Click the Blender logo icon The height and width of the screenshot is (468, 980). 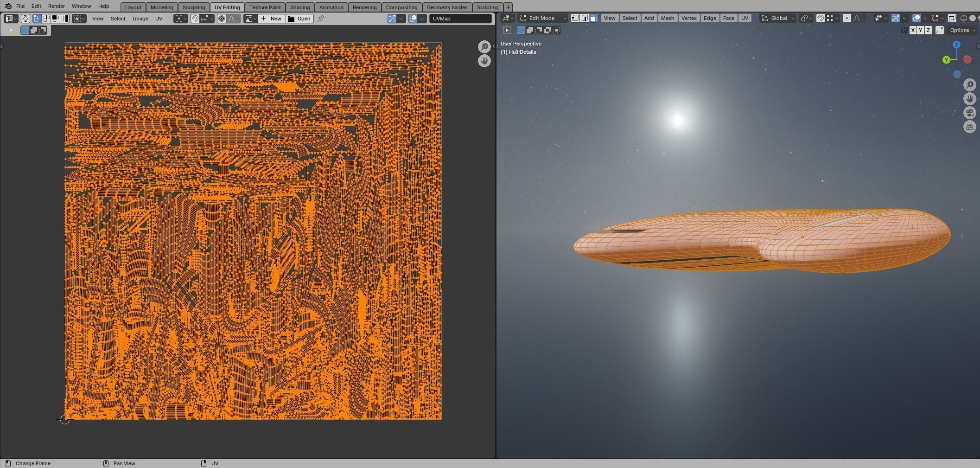8,6
